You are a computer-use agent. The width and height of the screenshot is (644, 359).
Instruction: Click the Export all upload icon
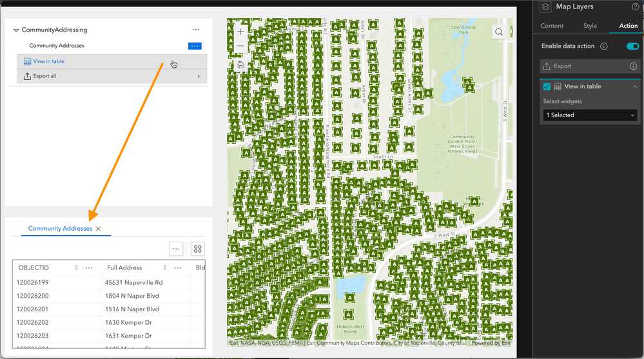click(27, 76)
